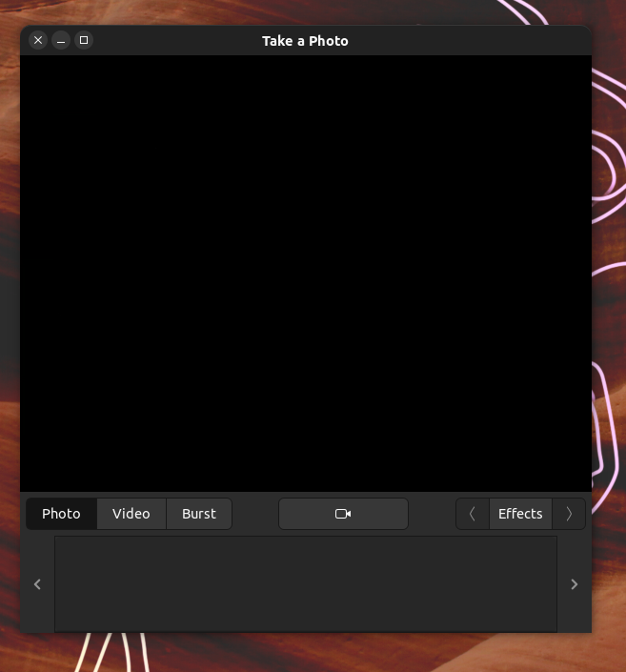Image resolution: width=626 pixels, height=672 pixels.
Task: Switch to Burst mode
Action: [199, 514]
